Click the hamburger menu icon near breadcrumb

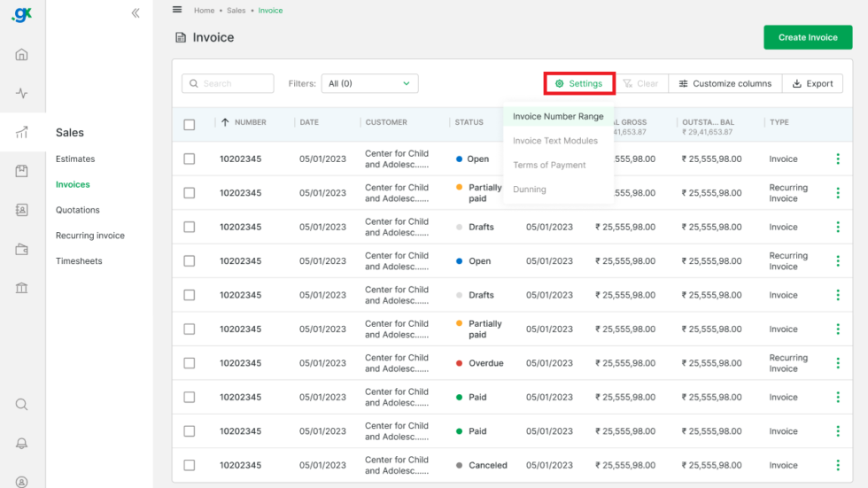[177, 10]
